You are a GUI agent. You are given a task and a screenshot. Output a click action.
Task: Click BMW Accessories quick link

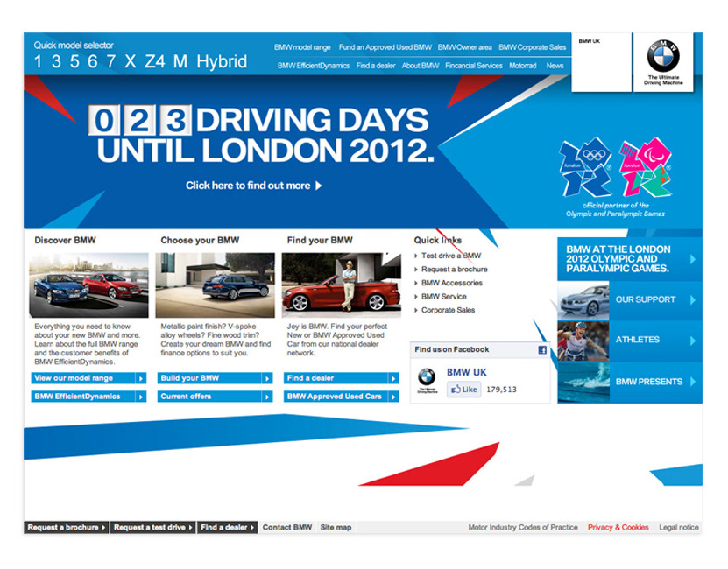pyautogui.click(x=452, y=283)
